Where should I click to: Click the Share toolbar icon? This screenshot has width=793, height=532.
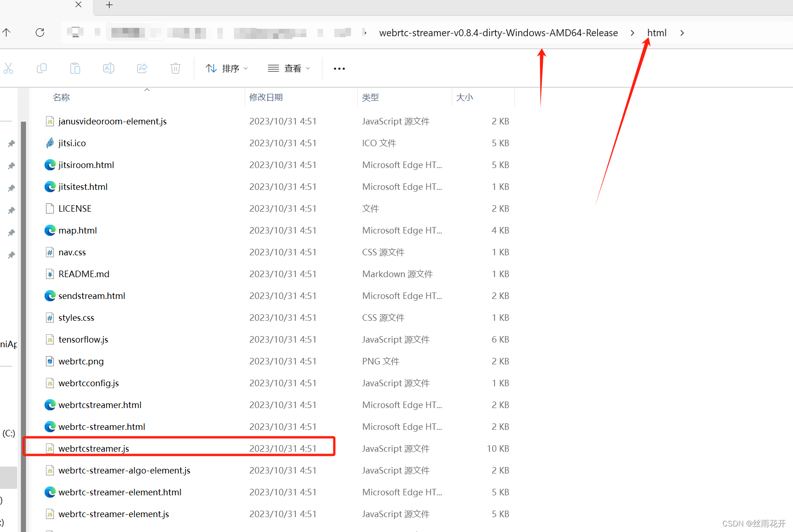142,68
